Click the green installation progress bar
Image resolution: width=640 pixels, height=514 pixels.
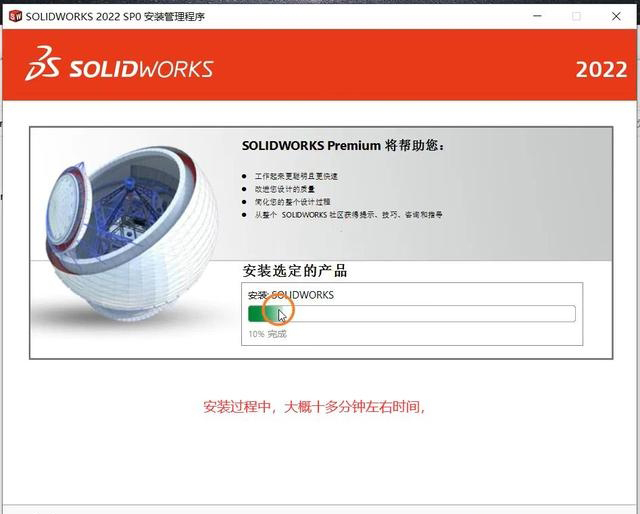pos(412,314)
